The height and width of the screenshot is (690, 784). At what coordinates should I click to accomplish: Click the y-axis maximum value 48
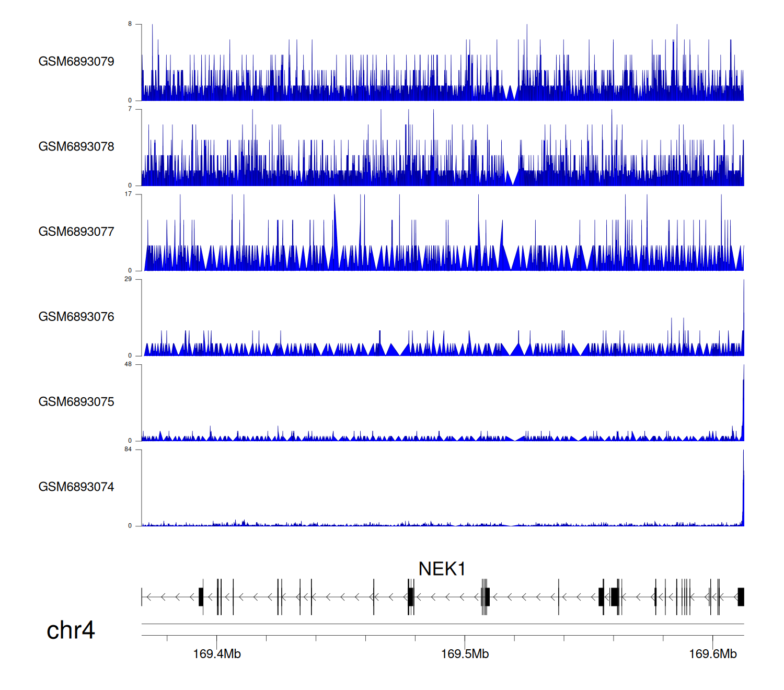(128, 364)
